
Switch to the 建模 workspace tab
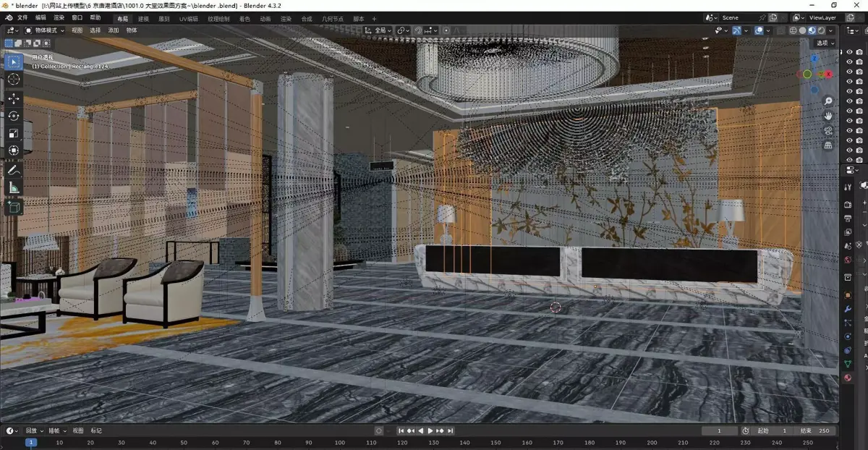click(143, 18)
